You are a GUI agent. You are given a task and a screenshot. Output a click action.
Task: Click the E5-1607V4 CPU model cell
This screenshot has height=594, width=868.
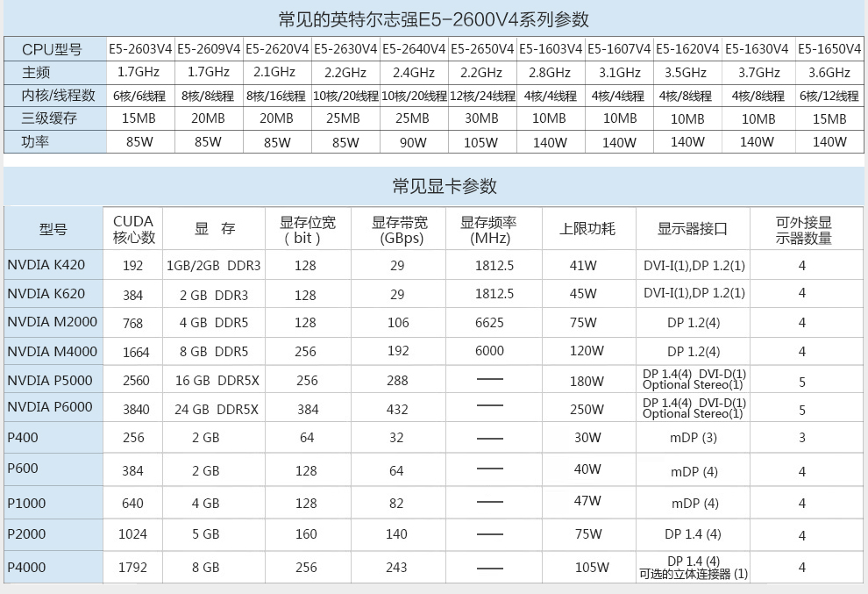[619, 49]
